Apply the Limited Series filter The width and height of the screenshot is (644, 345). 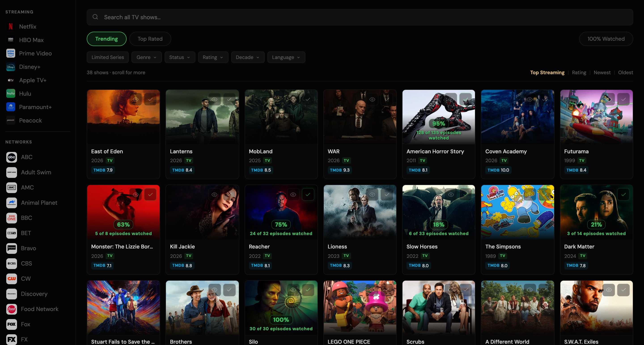coord(108,57)
